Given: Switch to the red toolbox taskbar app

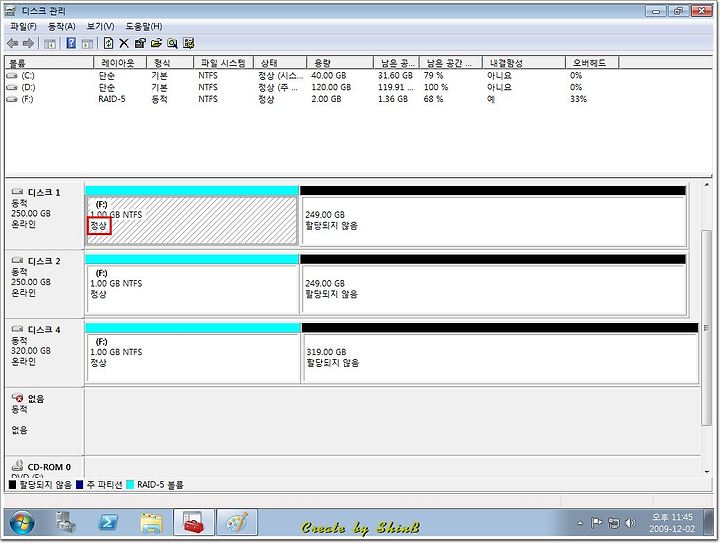Looking at the screenshot, I should click(194, 522).
